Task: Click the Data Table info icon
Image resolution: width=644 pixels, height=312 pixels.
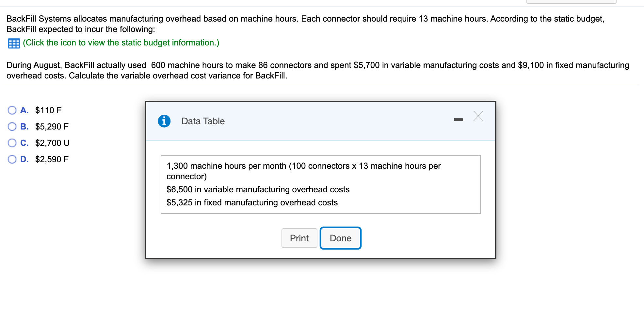Action: pyautogui.click(x=164, y=121)
